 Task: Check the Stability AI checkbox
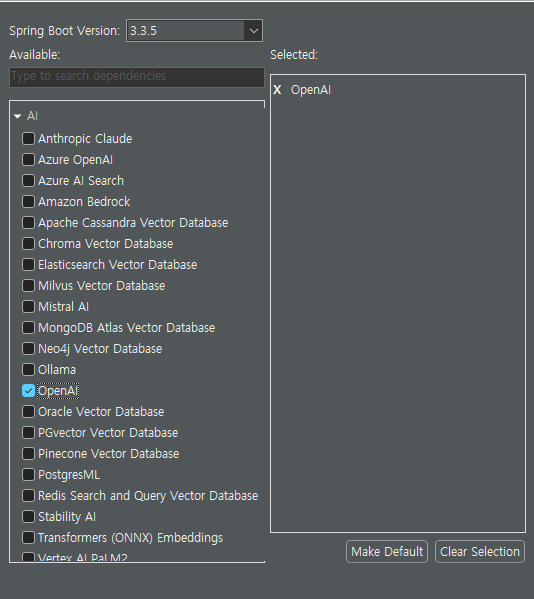pos(28,517)
